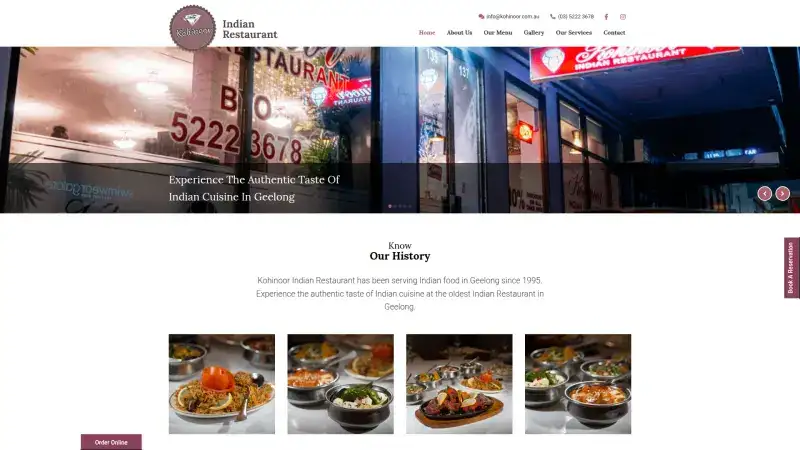Click the Kohinoor round logo
Image resolution: width=800 pixels, height=450 pixels.
point(192,28)
